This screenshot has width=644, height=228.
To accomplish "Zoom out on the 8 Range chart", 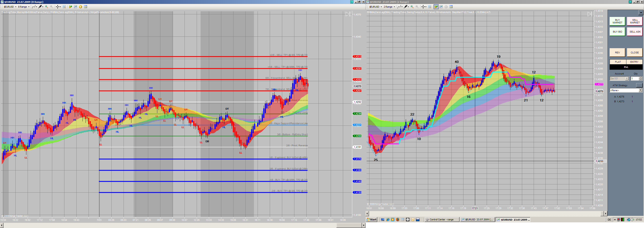I will coord(52,7).
